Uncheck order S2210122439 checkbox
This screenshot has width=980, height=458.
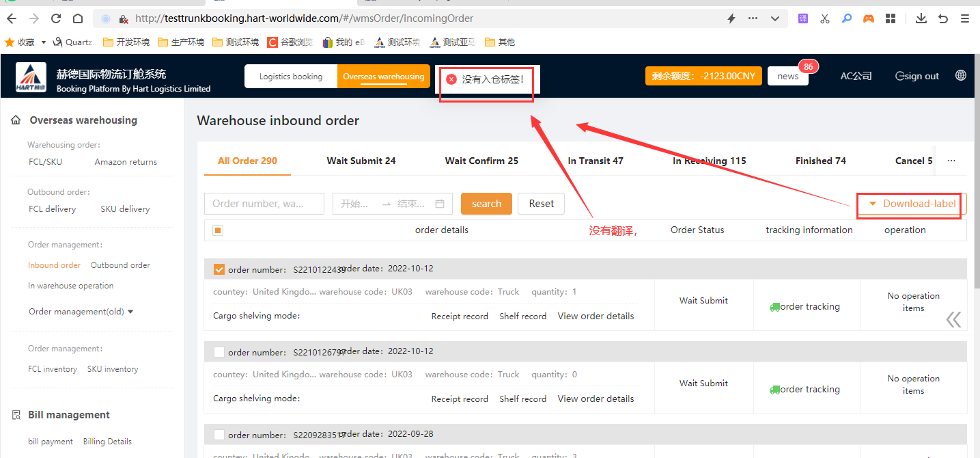[219, 269]
